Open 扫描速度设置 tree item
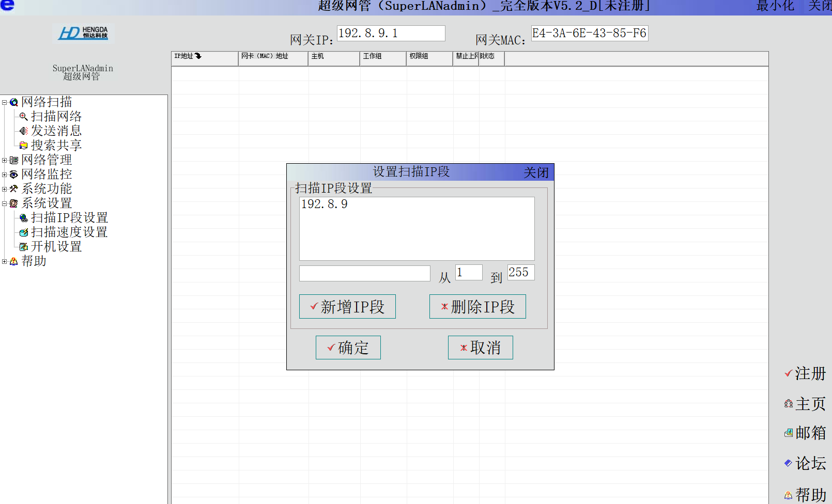Image resolution: width=832 pixels, height=504 pixels. (69, 232)
